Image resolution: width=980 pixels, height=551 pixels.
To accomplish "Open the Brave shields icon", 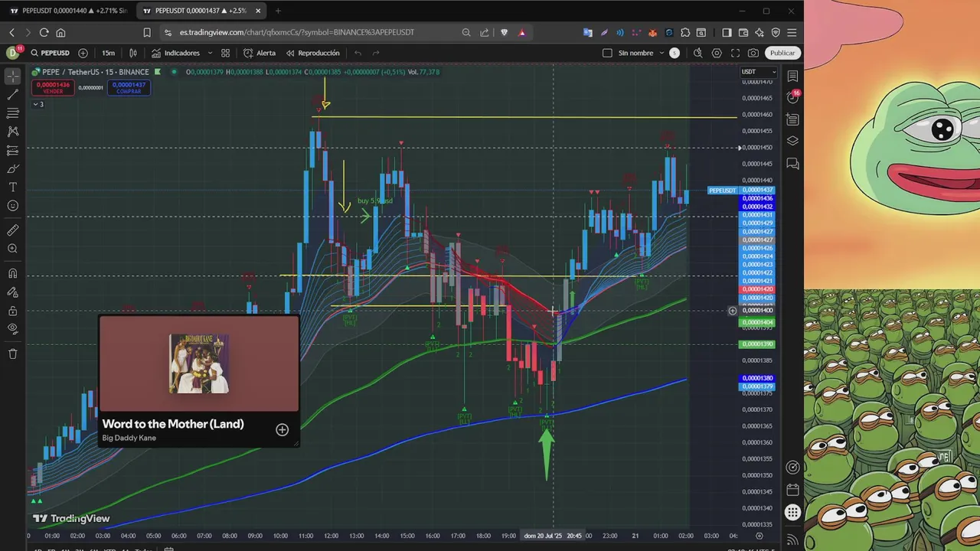I will 504,32.
